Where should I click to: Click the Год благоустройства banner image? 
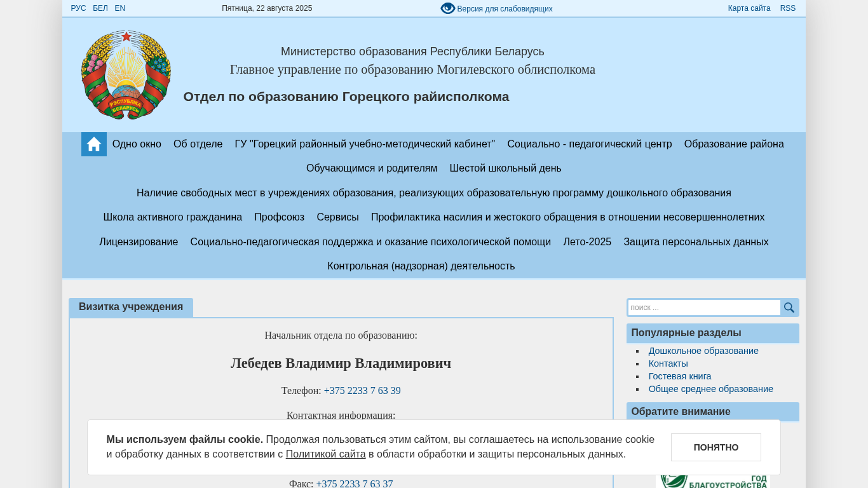pyautogui.click(x=713, y=481)
